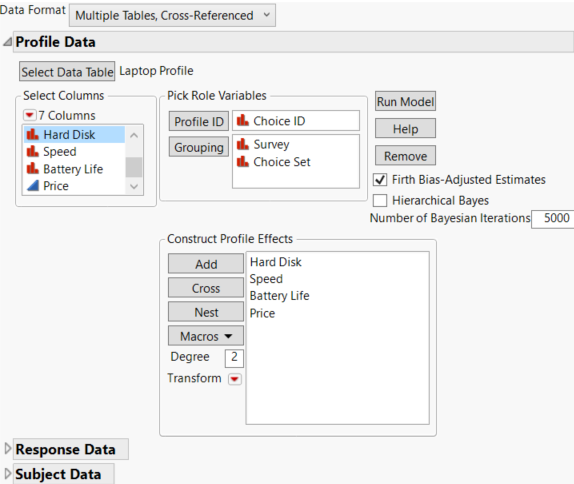
Task: Click the column list scrollbar thumb
Action: 134,167
